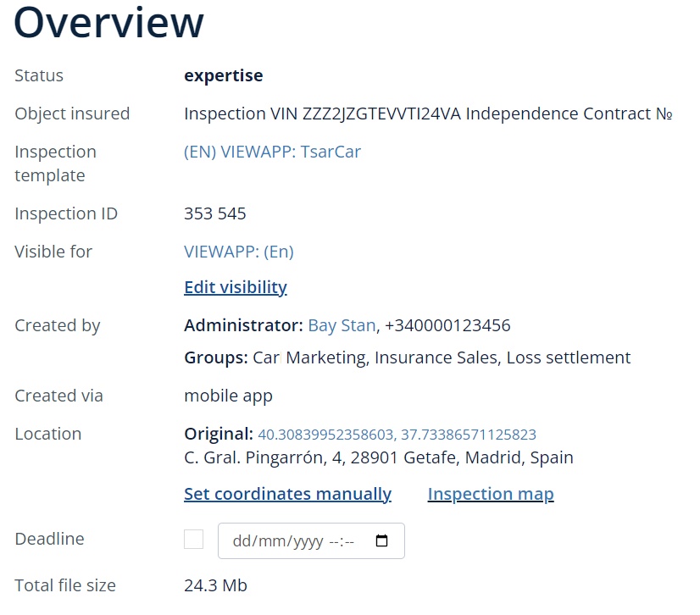Select the mm month segment of Deadline
This screenshot has height=615, width=700.
click(271, 541)
